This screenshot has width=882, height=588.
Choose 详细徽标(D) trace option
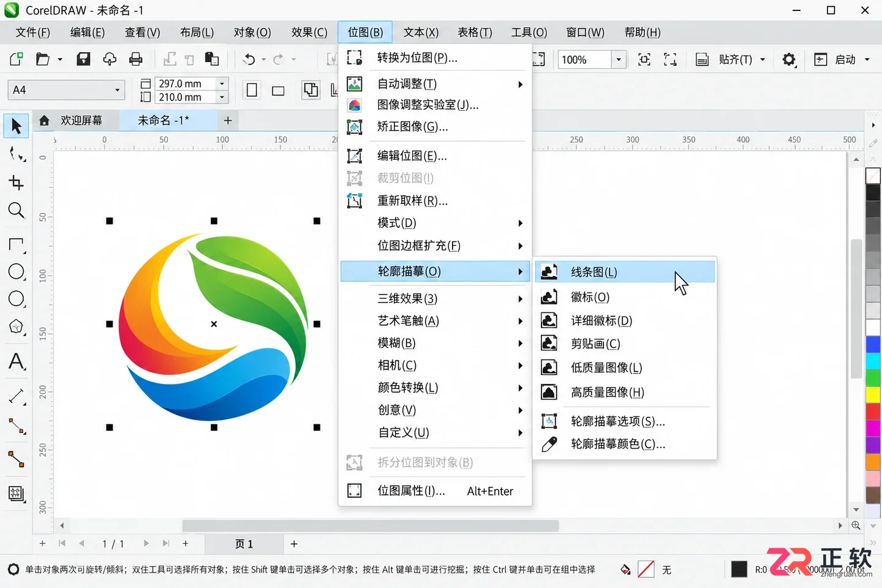(x=625, y=320)
